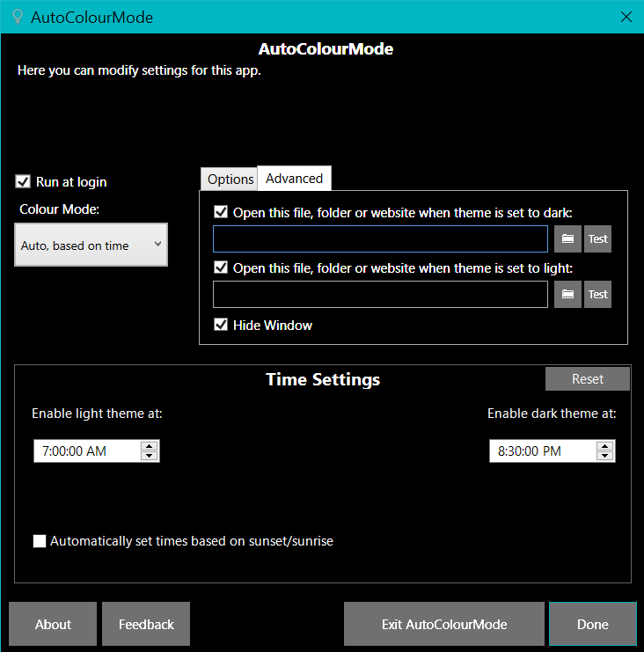
Task: Increase the light theme time with up arrow
Action: click(x=150, y=446)
